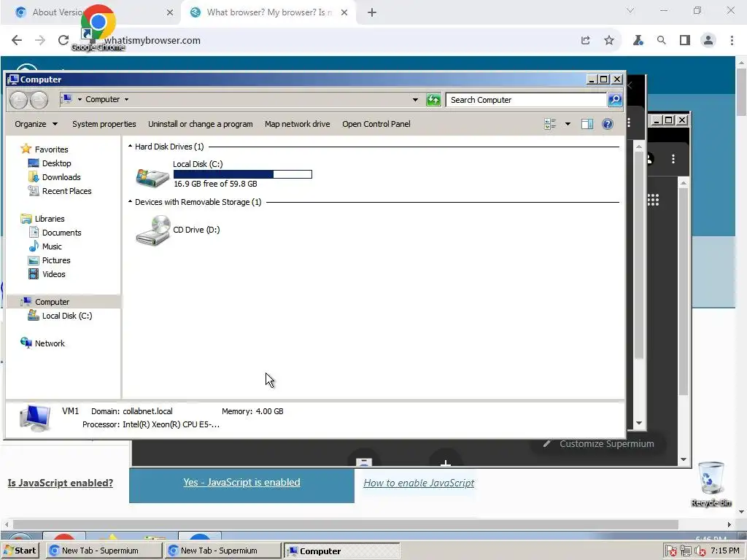747x560 pixels.
Task: Open the Google Chrome desktop shortcut icon
Action: pyautogui.click(x=98, y=28)
